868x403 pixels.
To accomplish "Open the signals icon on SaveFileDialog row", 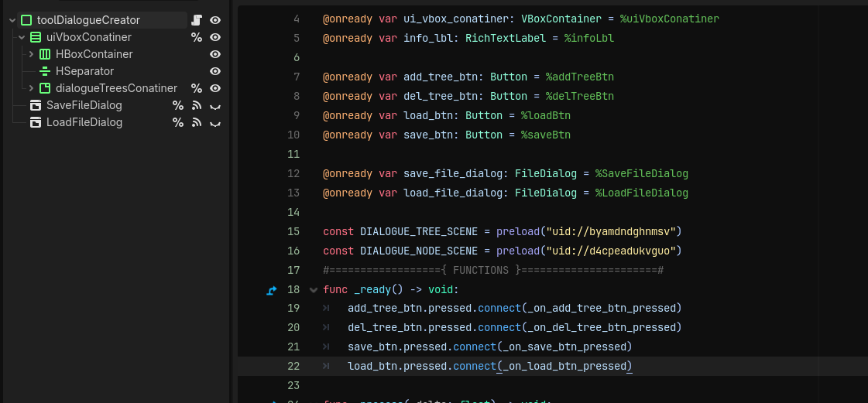I will (197, 105).
